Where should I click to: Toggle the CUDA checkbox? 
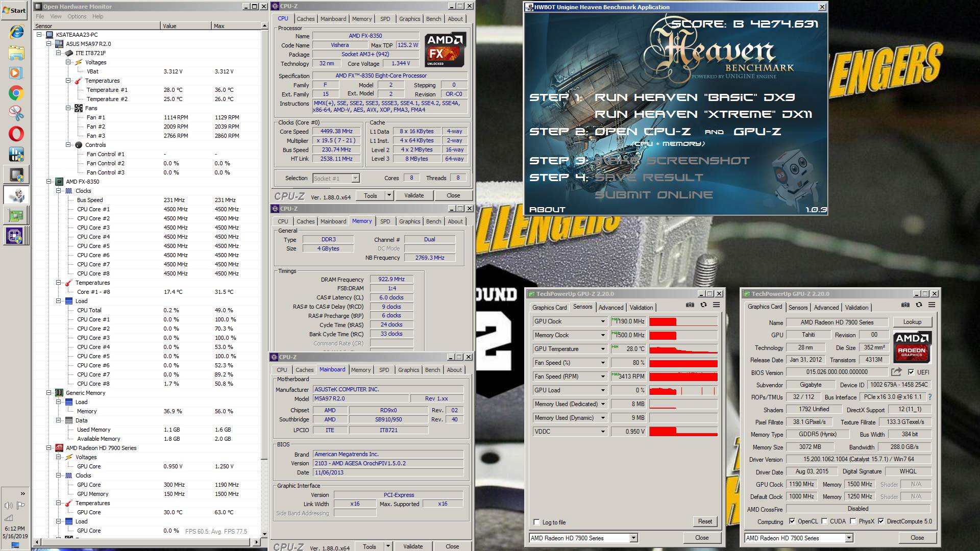(824, 521)
